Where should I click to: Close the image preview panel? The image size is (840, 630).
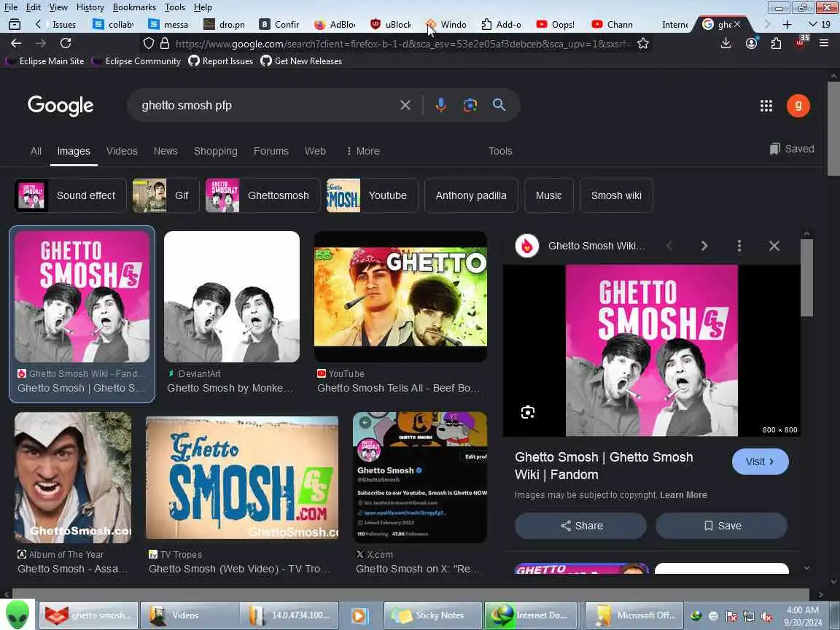[x=774, y=246]
